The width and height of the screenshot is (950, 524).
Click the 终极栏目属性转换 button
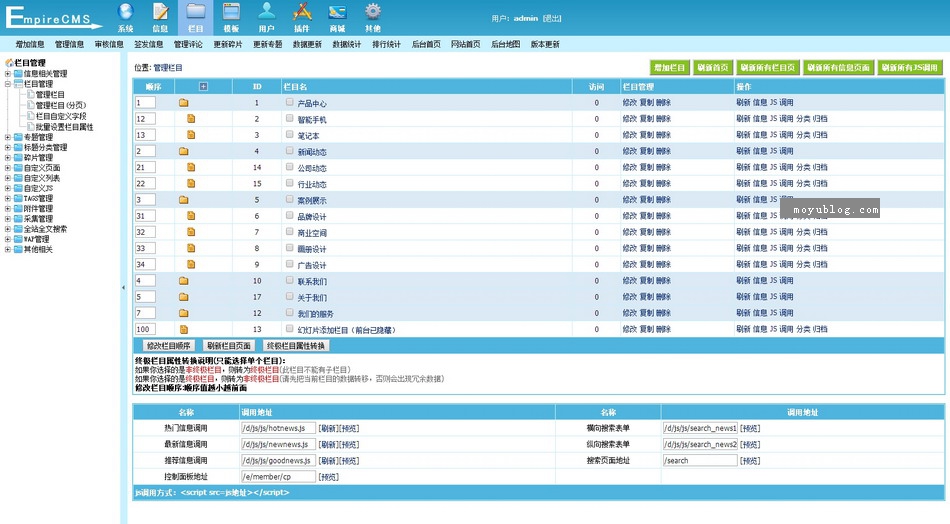click(296, 346)
